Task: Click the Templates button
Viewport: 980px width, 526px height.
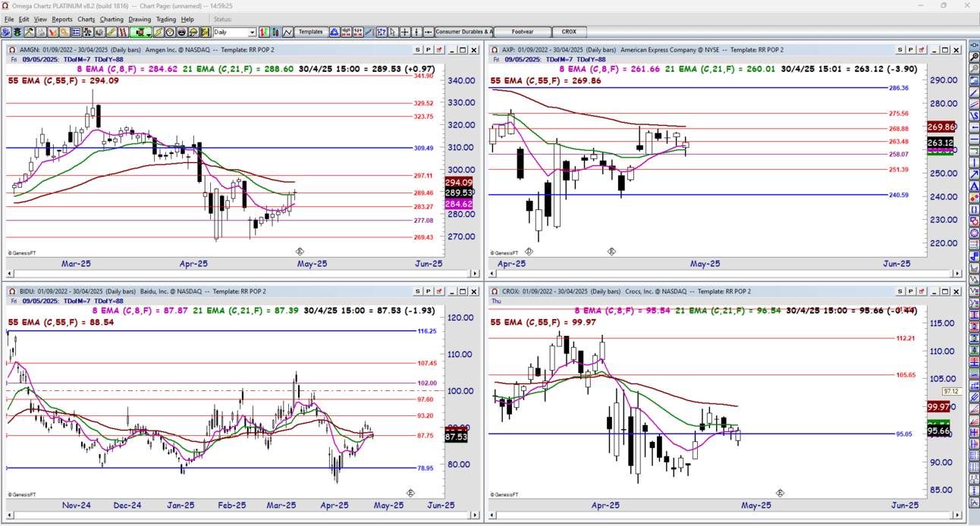Action: point(311,33)
